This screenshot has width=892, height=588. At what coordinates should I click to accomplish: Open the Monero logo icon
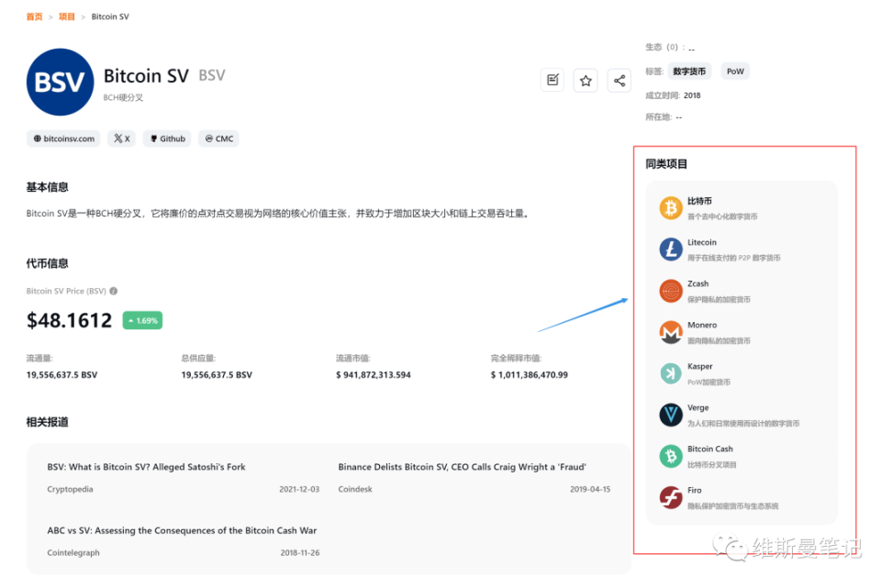point(671,332)
